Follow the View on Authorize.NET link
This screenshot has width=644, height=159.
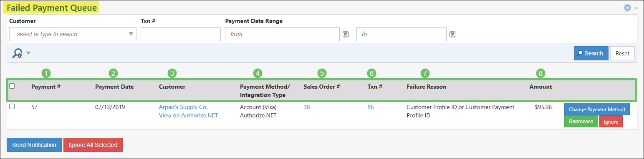click(188, 115)
